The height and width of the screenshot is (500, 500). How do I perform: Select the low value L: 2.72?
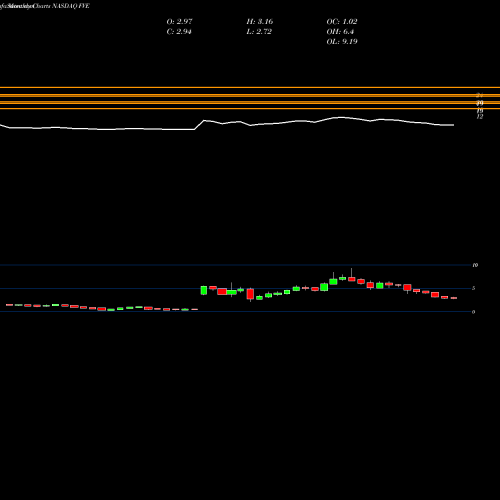click(x=259, y=31)
